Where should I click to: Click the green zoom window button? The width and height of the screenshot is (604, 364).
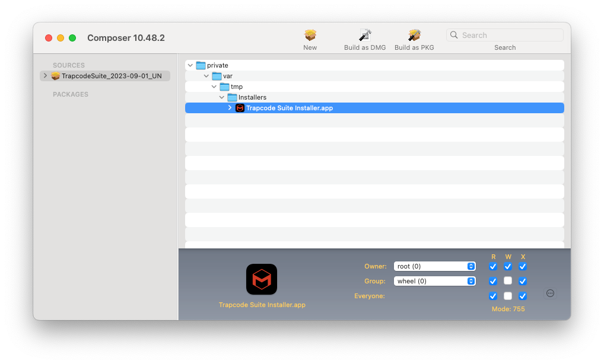(72, 38)
